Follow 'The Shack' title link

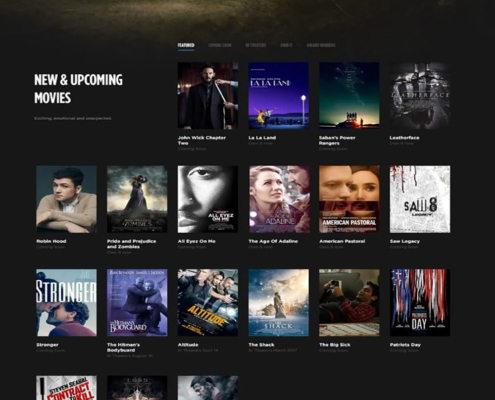(261, 345)
